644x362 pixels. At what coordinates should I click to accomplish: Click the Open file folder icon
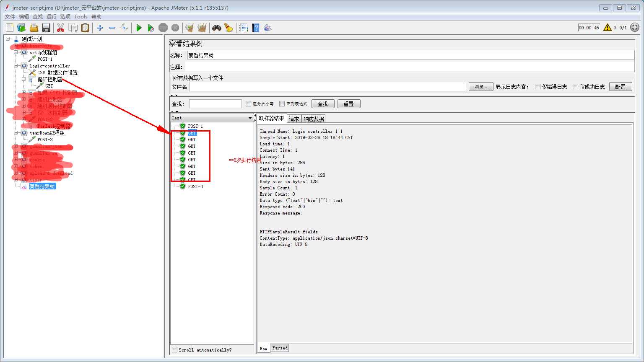point(34,28)
